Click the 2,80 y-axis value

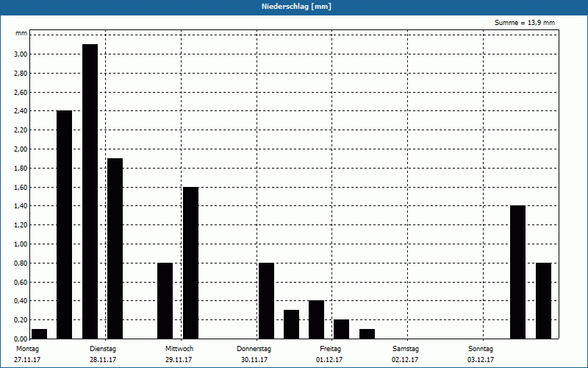[21, 73]
